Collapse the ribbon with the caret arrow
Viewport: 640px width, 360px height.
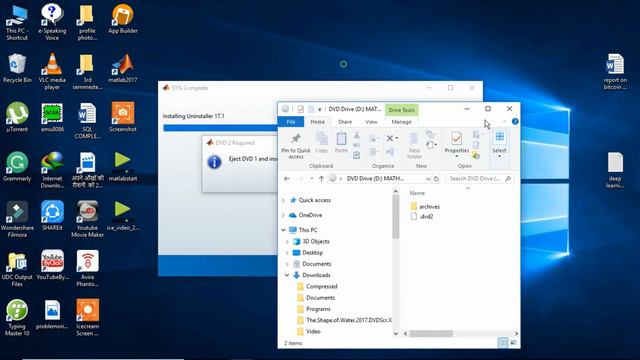coord(505,121)
